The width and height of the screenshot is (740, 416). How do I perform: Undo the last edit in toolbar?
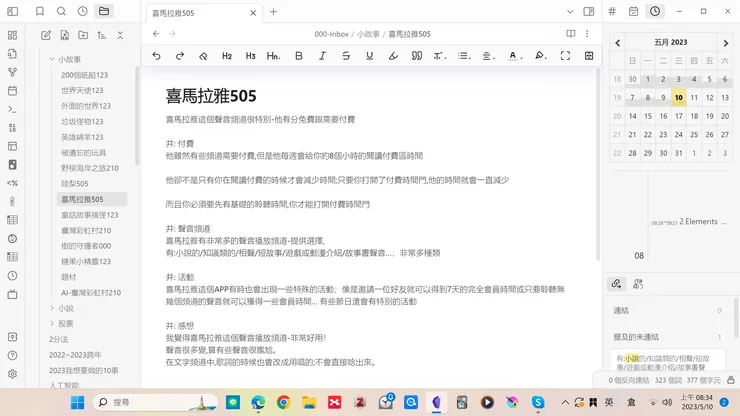pos(156,56)
